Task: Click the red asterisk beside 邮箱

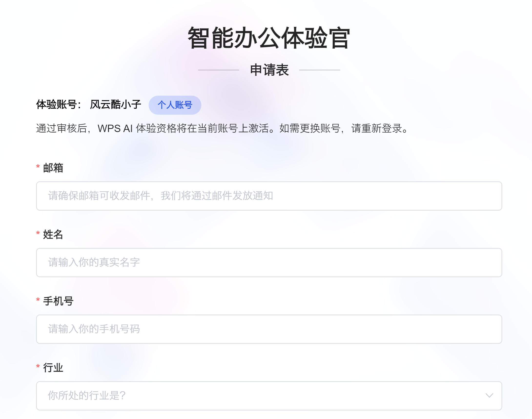Action: click(38, 167)
